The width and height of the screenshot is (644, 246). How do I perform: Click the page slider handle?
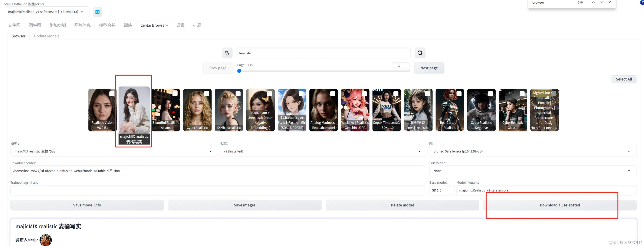[239, 71]
